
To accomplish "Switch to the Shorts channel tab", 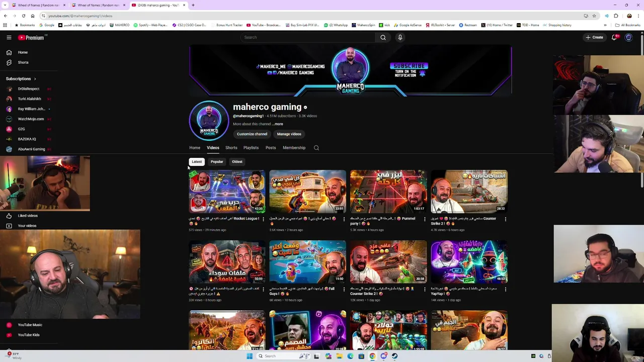I will pos(231,148).
